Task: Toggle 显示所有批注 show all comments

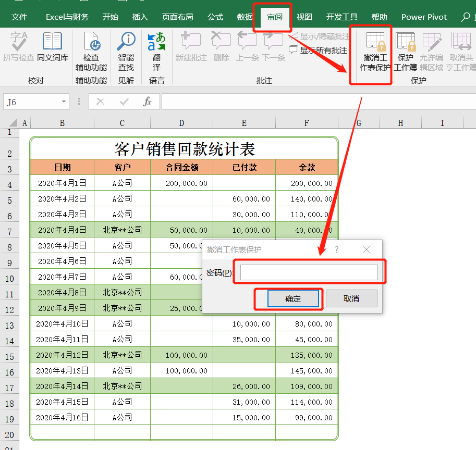Action: tap(318, 50)
